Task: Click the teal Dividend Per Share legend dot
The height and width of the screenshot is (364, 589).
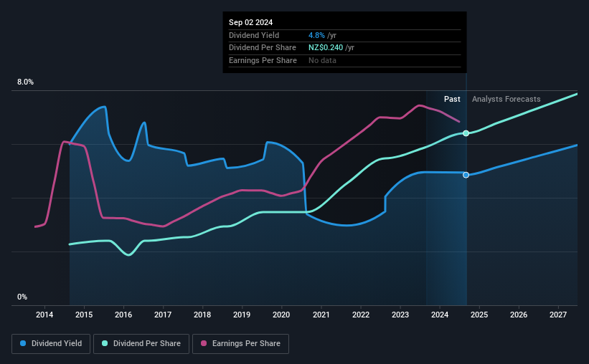Action: tap(105, 343)
